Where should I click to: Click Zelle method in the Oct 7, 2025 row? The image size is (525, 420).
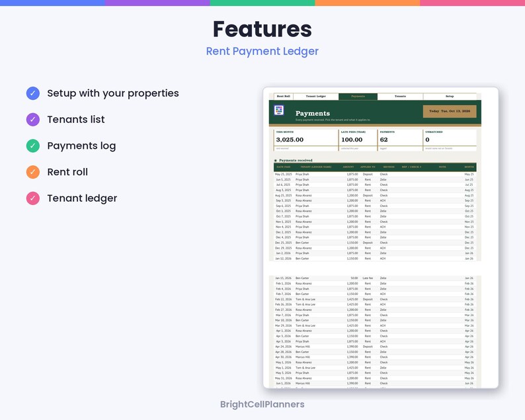383,217
